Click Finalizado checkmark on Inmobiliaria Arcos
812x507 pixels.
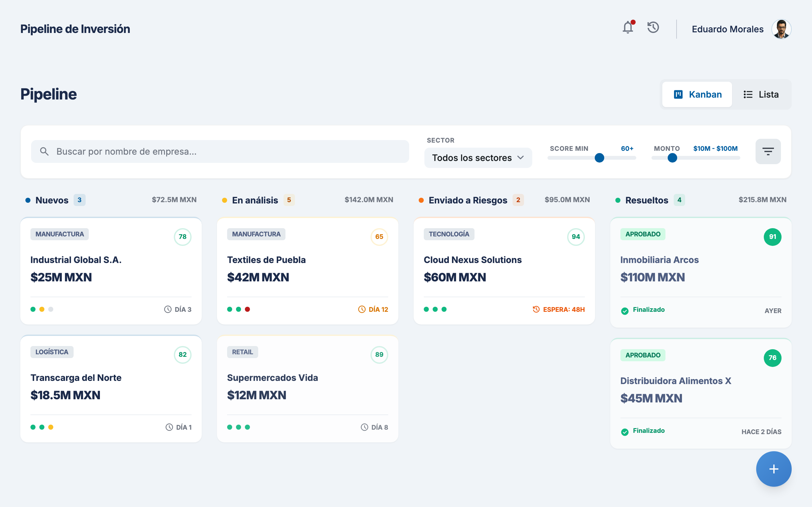click(625, 311)
